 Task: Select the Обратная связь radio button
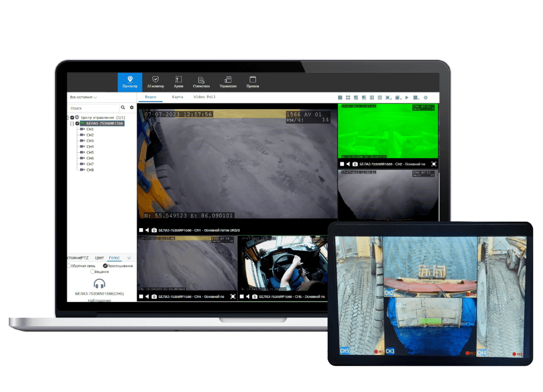pos(69,266)
